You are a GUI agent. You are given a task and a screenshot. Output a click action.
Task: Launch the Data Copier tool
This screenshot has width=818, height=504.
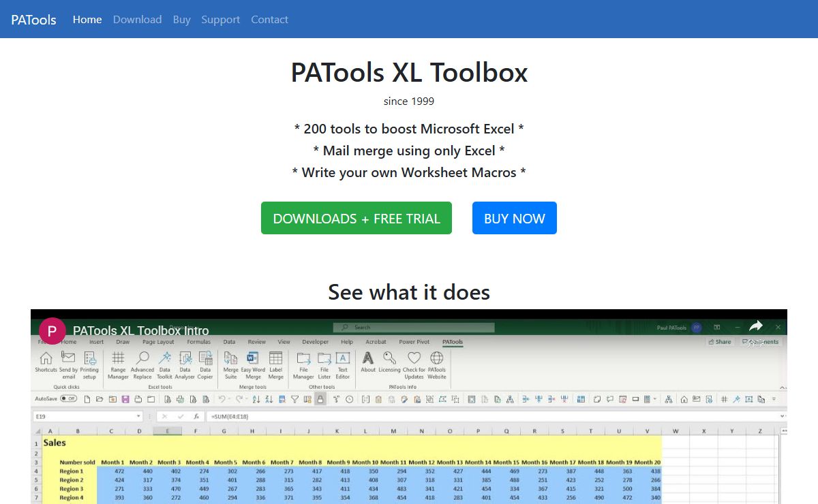click(x=205, y=365)
